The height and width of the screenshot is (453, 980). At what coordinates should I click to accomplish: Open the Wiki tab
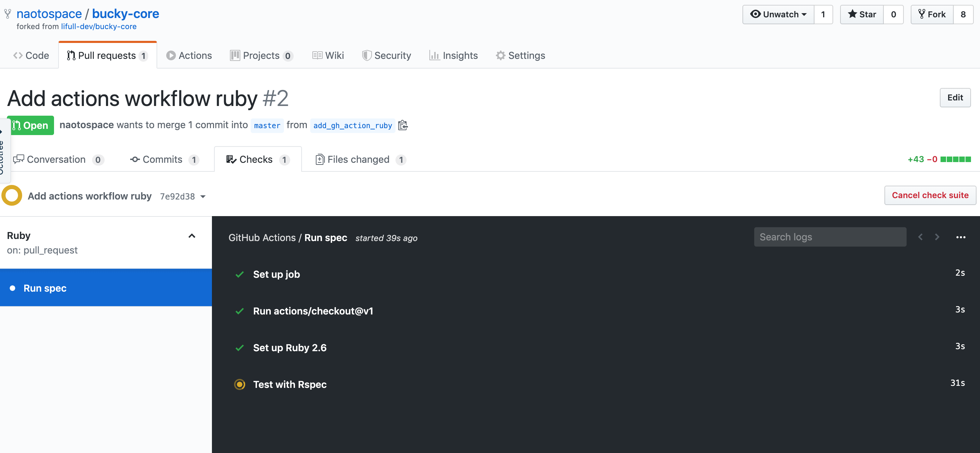(328, 55)
